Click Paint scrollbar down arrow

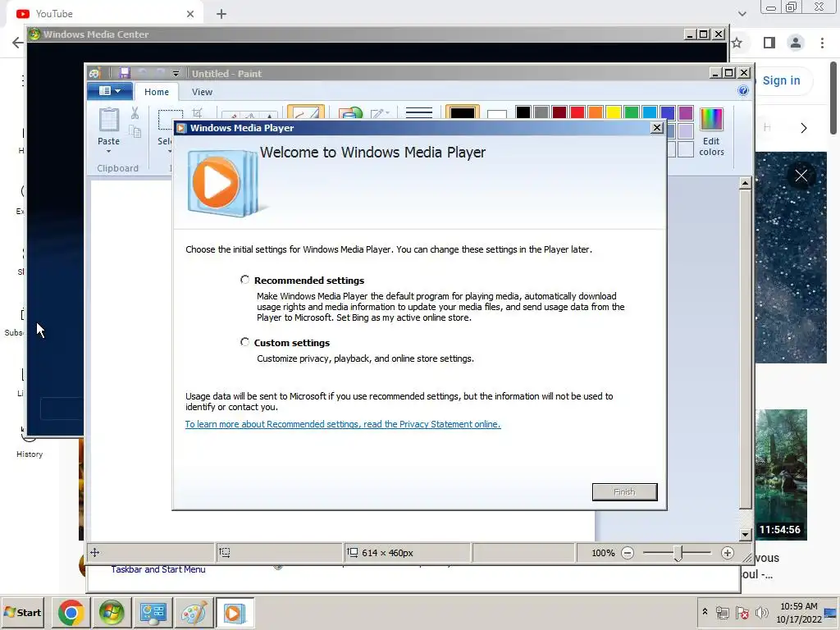click(x=745, y=534)
